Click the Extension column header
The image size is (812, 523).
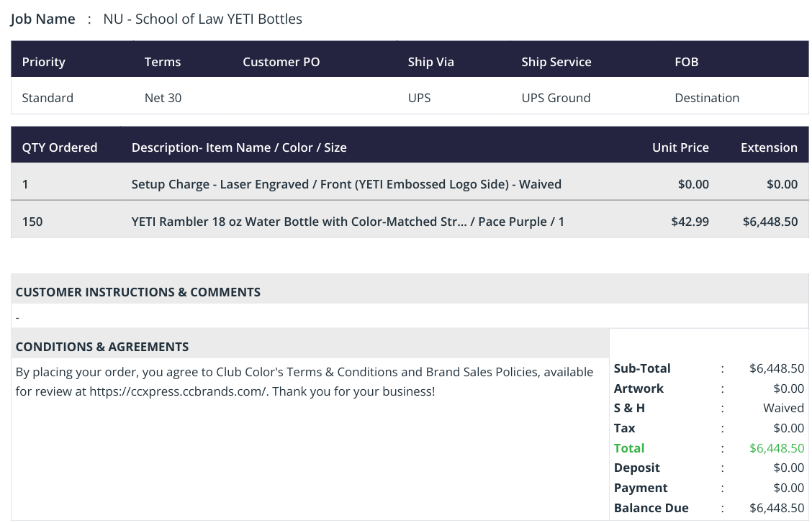(x=769, y=147)
